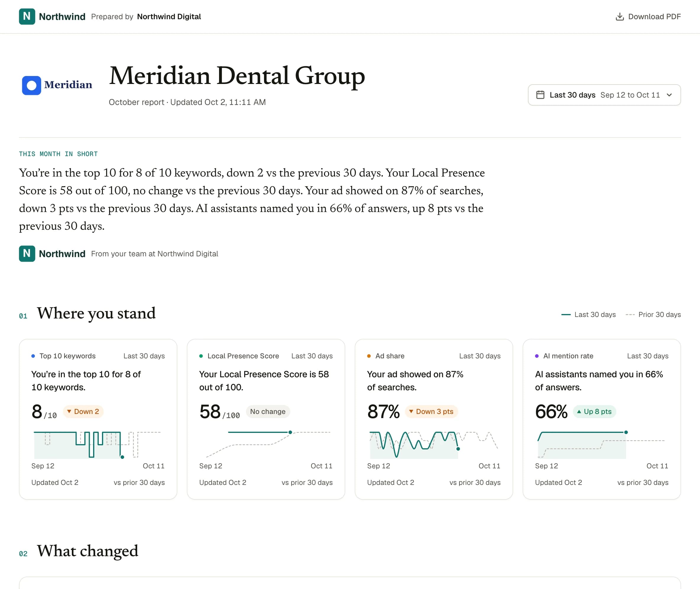This screenshot has width=700, height=589.
Task: Click the purple dot beside AI mention rate
Action: tap(537, 356)
